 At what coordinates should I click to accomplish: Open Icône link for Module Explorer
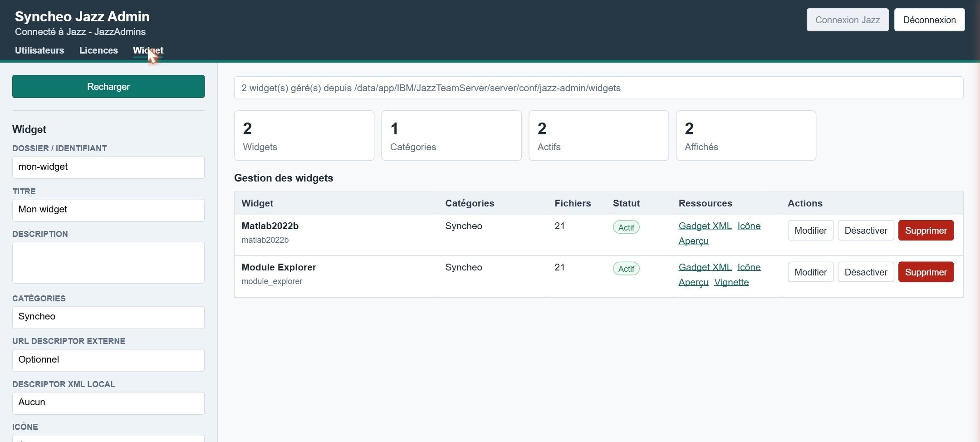pos(749,267)
